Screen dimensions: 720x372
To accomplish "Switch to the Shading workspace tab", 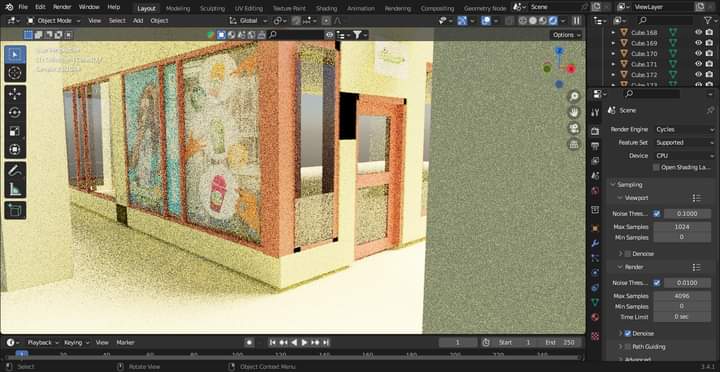I will [326, 8].
